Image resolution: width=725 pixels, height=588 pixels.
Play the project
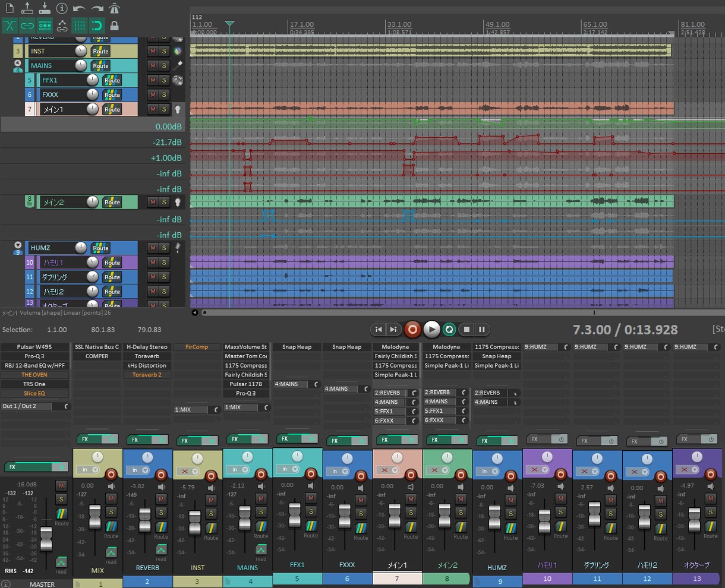click(x=432, y=329)
